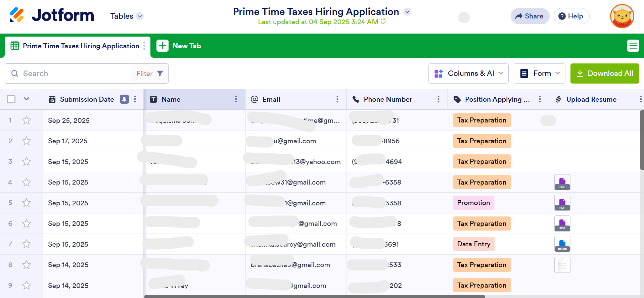
Task: Expand the Tables dropdown next to Jotform logo
Action: click(x=140, y=16)
